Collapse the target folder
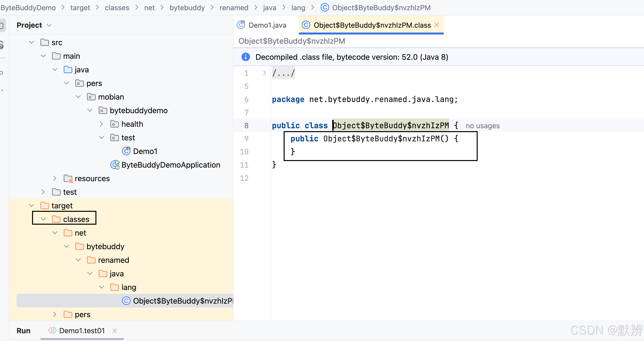This screenshot has width=644, height=341. pos(32,205)
